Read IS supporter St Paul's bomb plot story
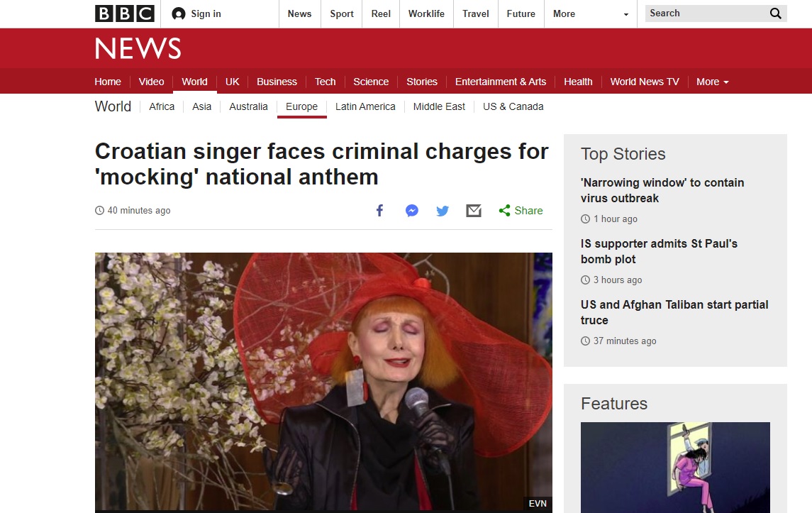The height and width of the screenshot is (513, 812). coord(659,251)
